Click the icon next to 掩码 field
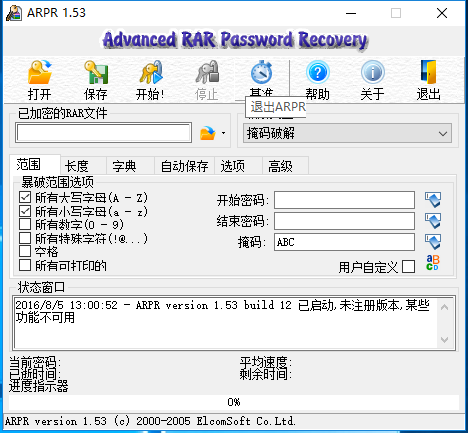 [433, 242]
